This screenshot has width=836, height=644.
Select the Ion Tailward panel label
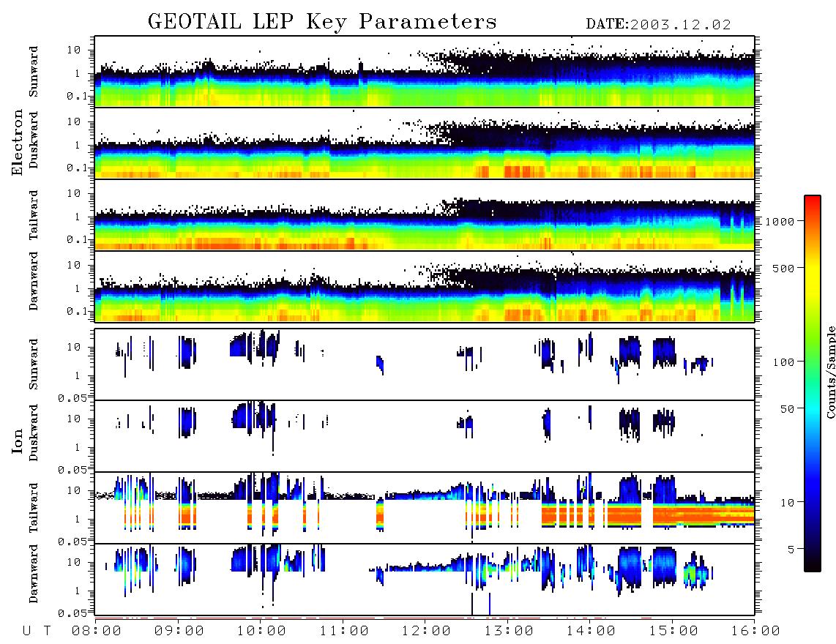(34, 508)
